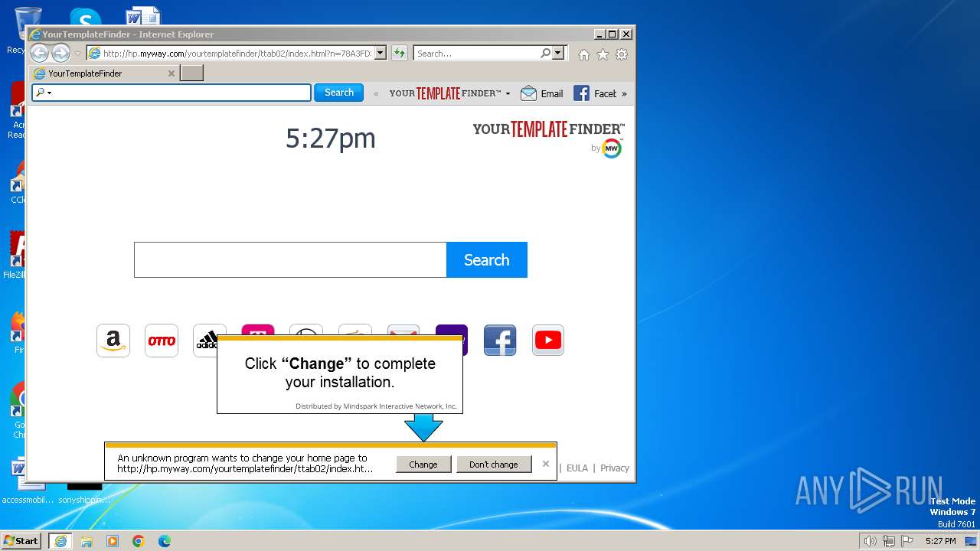This screenshot has width=980, height=551.
Task: Click the YourTemplateFinder page logo
Action: (548, 129)
